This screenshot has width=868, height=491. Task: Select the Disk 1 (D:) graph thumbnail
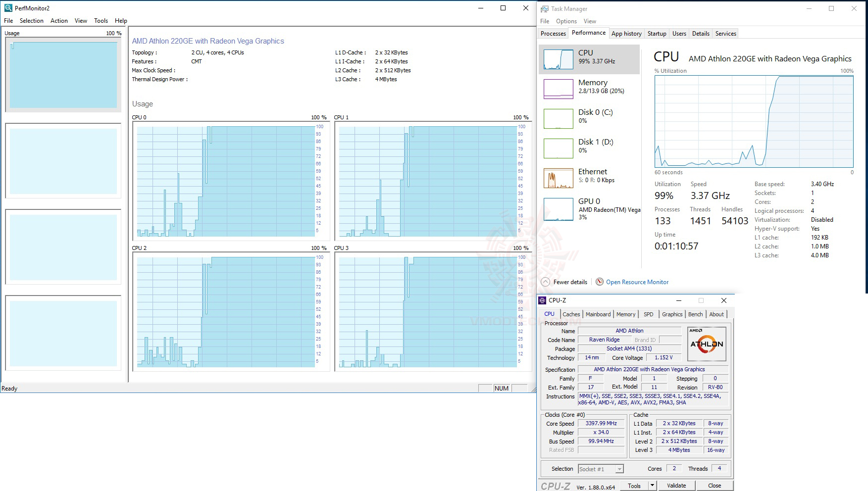pyautogui.click(x=559, y=148)
